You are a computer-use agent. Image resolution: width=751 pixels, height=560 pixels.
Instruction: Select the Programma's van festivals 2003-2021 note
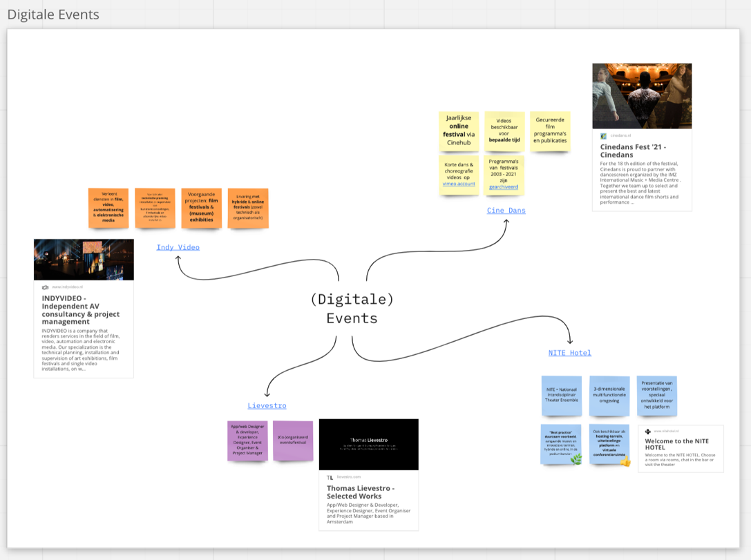pyautogui.click(x=504, y=175)
